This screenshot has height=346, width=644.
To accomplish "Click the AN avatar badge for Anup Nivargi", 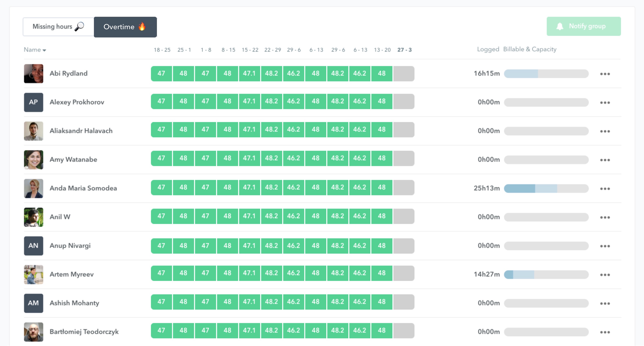I will click(34, 246).
